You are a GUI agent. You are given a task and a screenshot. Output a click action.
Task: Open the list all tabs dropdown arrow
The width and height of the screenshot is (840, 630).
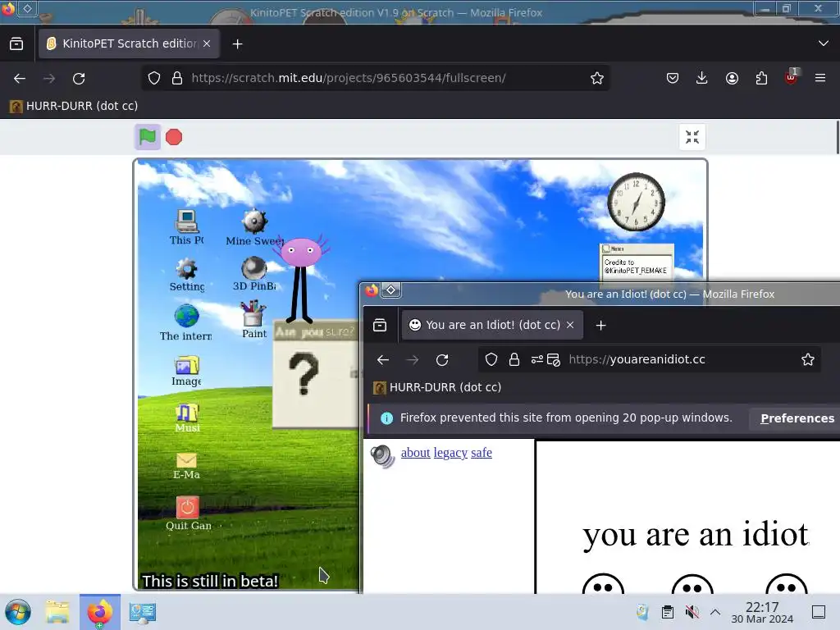coord(824,43)
